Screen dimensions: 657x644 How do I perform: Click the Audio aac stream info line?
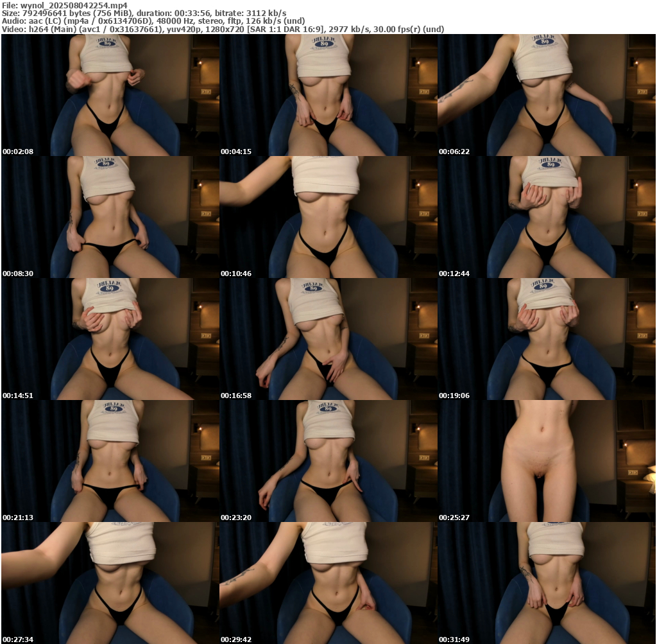click(153, 21)
